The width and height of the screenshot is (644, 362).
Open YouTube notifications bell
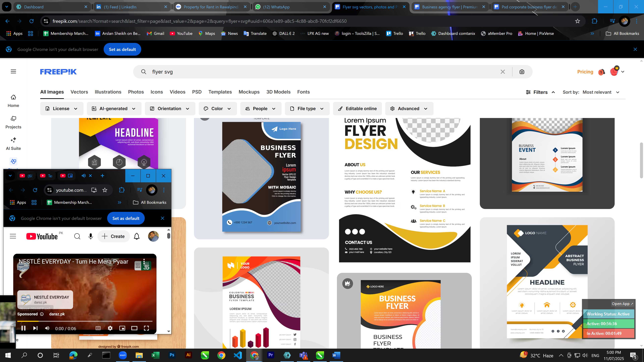[x=137, y=236]
